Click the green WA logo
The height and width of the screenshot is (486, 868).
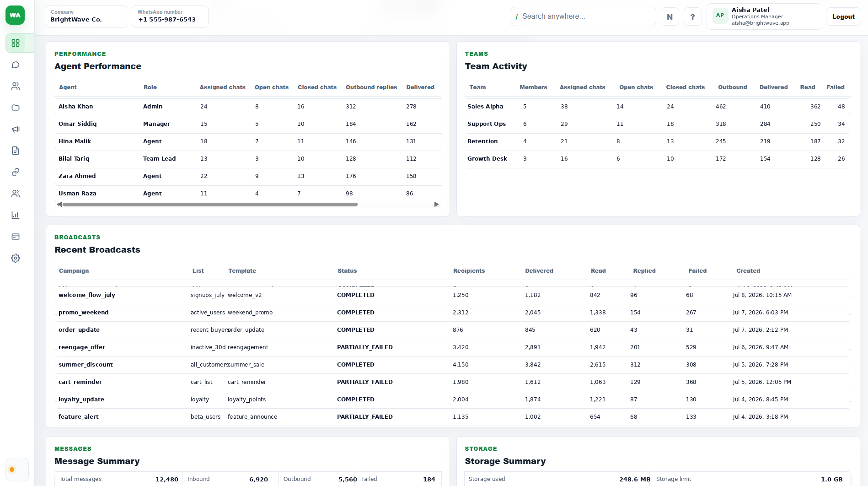pyautogui.click(x=15, y=15)
